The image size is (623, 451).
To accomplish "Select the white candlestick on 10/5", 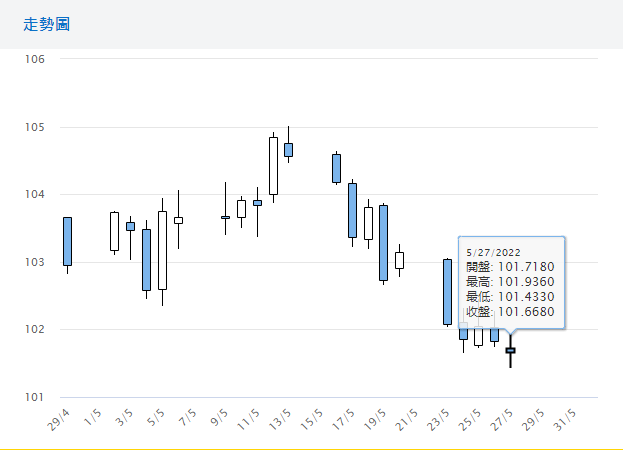I will [x=241, y=209].
